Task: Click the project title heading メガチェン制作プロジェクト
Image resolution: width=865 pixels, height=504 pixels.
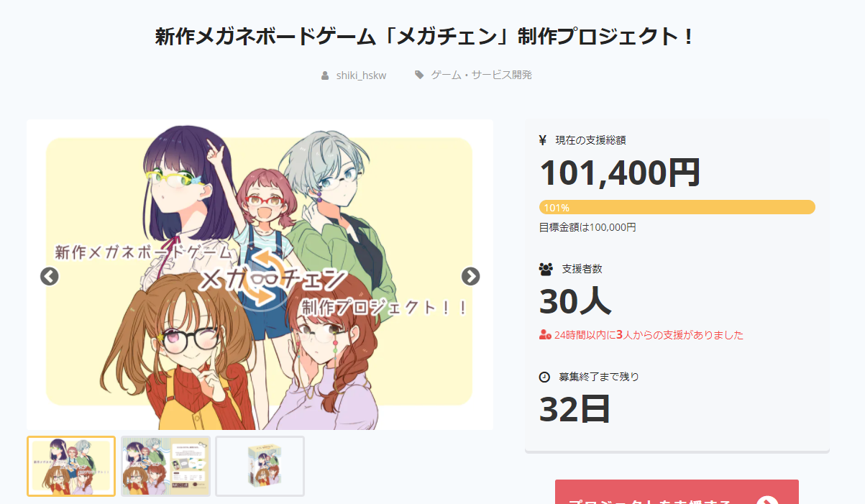Action: pos(426,37)
